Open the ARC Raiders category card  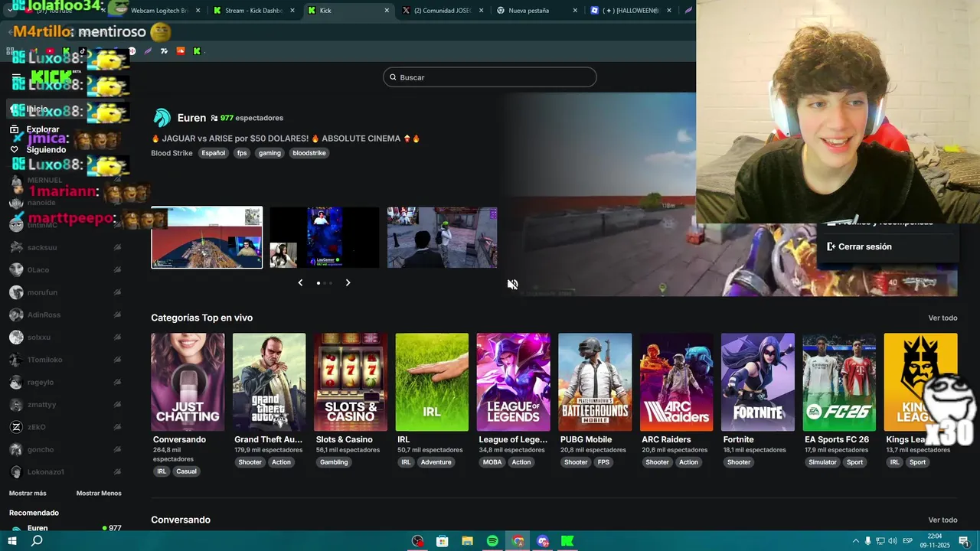tap(676, 382)
